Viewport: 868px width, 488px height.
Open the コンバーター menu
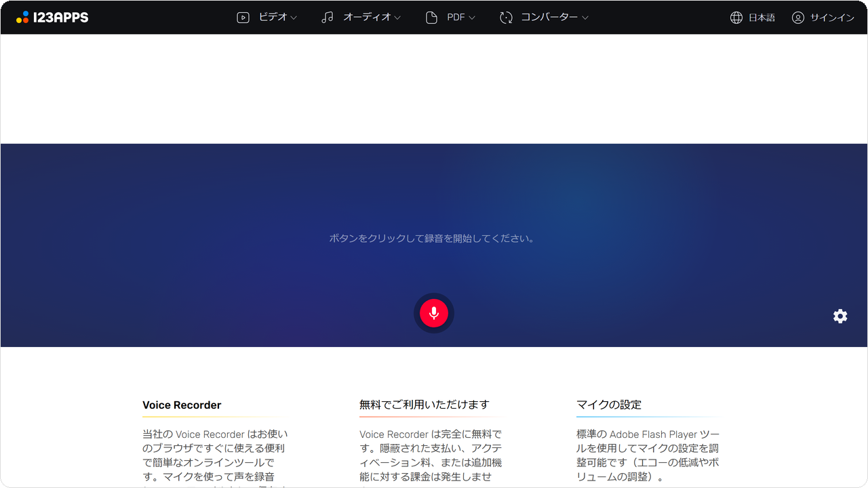(549, 18)
